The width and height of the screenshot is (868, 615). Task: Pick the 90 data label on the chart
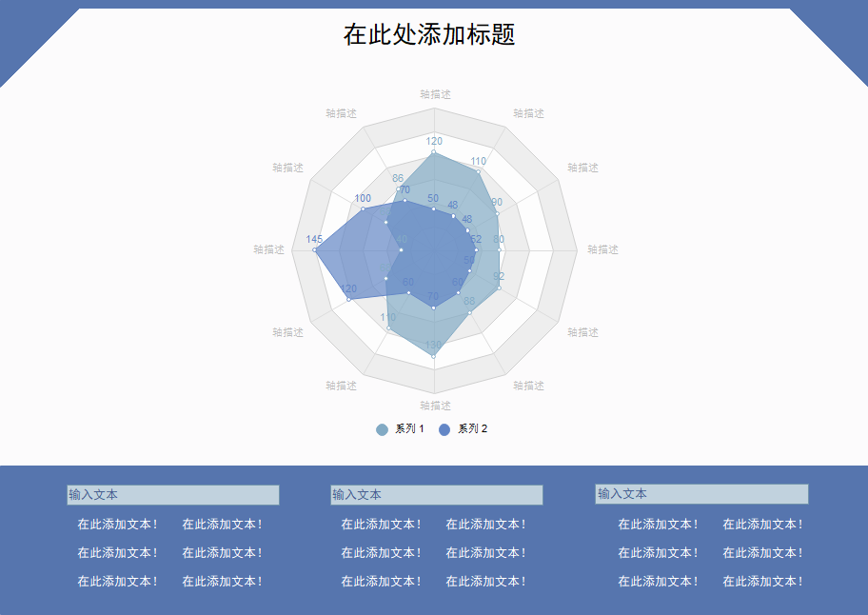[x=496, y=202]
